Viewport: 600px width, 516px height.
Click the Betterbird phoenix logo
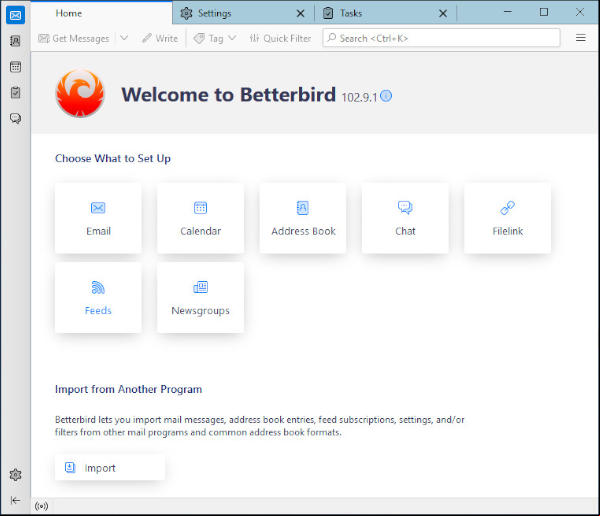click(x=80, y=93)
